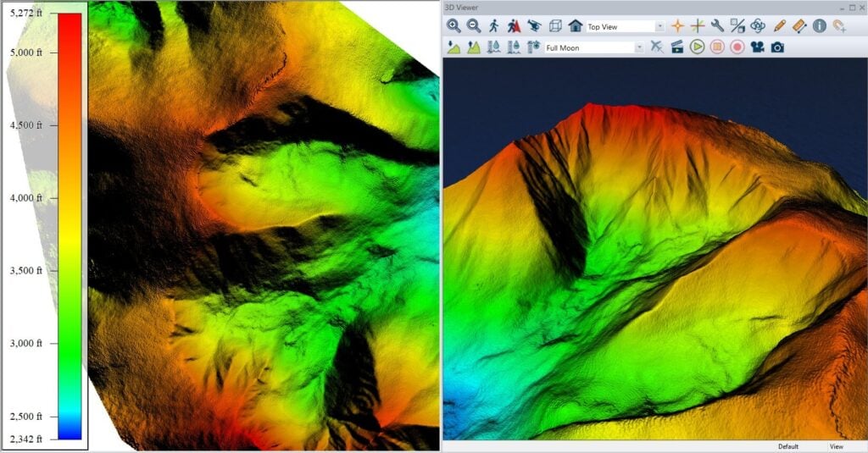The width and height of the screenshot is (868, 453).
Task: Enable walk mode with the walking figure
Action: [x=494, y=26]
